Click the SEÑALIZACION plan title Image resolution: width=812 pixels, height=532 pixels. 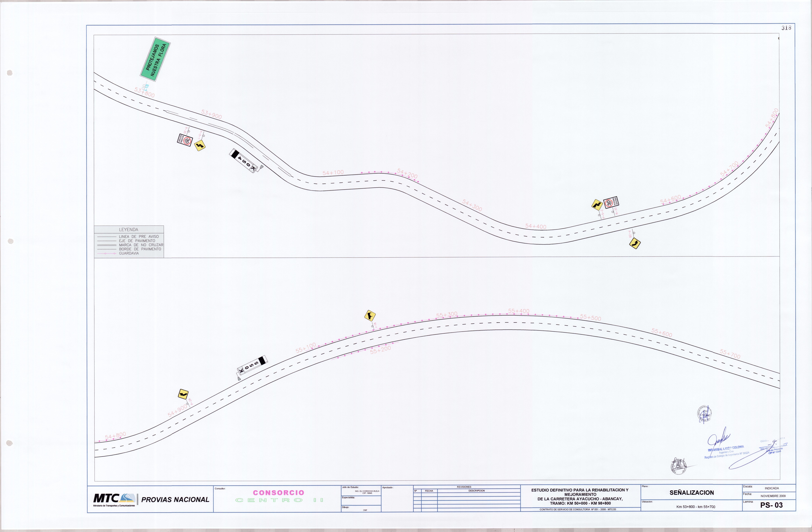(x=692, y=493)
